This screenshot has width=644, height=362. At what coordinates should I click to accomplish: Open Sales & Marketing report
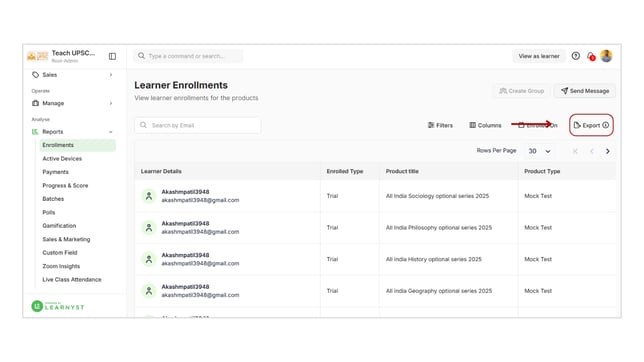pyautogui.click(x=66, y=239)
